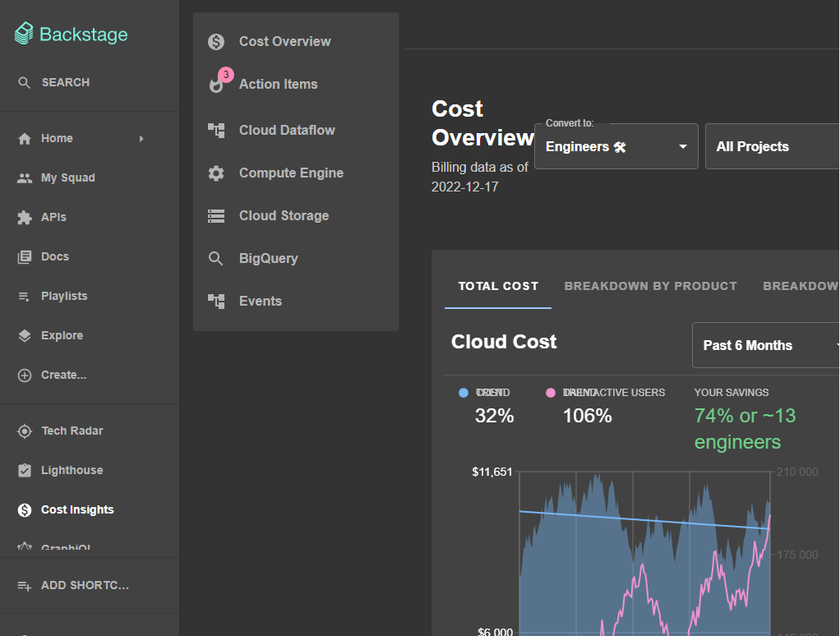Viewport: 840px width, 636px height.
Task: Open the All Projects selector
Action: (771, 146)
